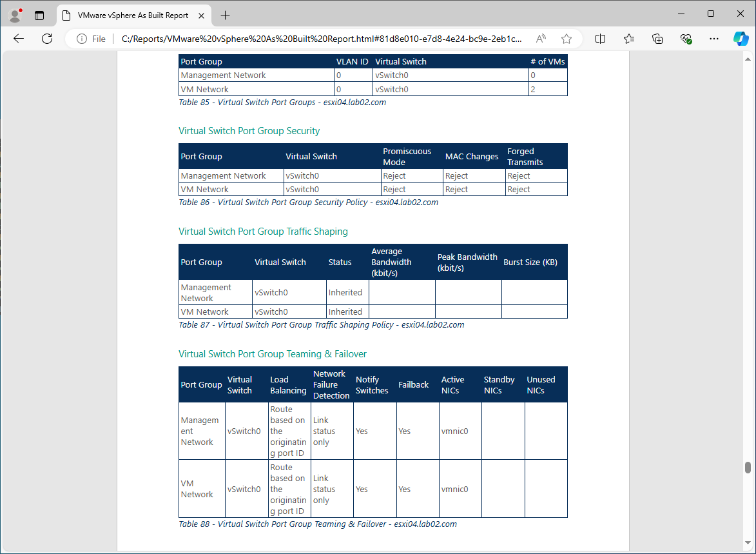Add this page to favorites star
Viewport: 756px width, 554px height.
(x=567, y=39)
